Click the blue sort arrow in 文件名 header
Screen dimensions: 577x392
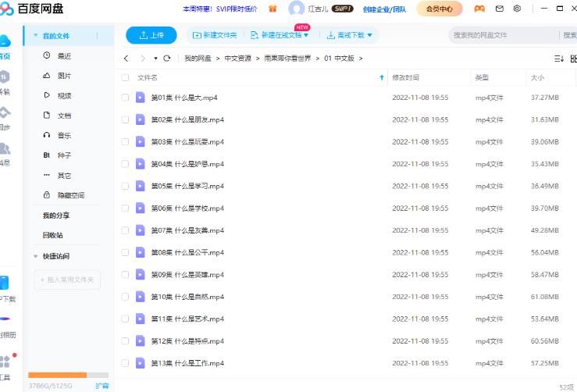(382, 77)
